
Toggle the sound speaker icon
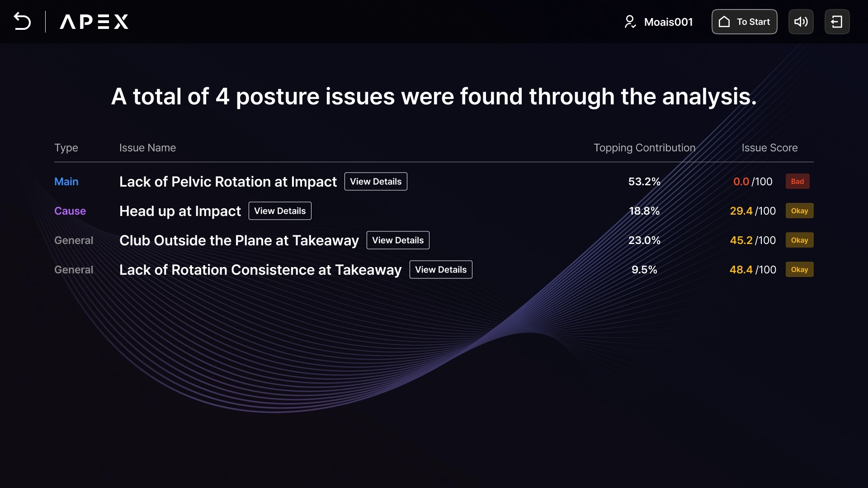click(x=801, y=22)
